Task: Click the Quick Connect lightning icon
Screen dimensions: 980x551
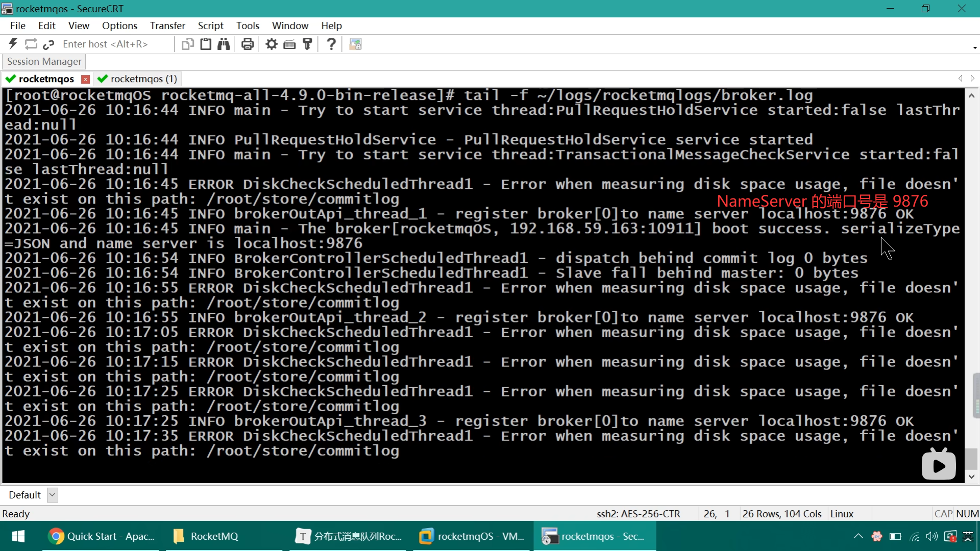Action: 13,44
